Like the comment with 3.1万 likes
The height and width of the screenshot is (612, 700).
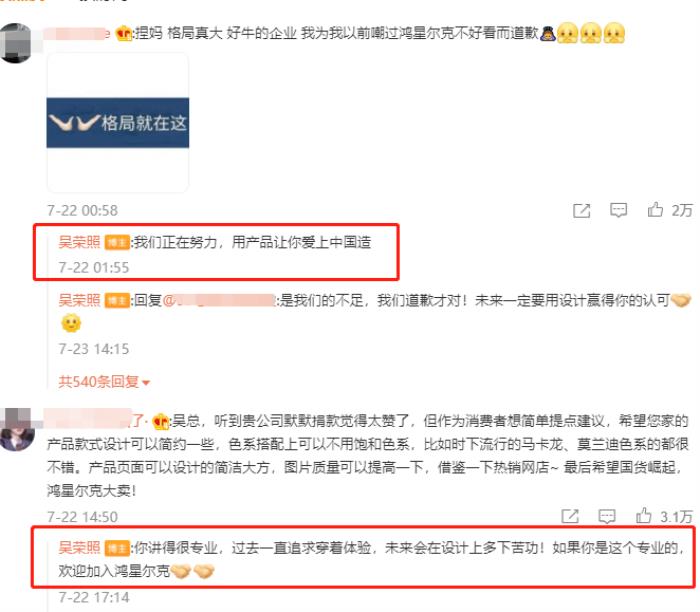pyautogui.click(x=643, y=515)
